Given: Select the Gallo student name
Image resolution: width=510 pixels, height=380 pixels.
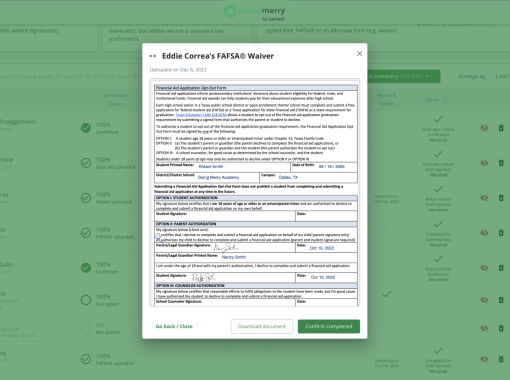Looking at the screenshot, I should pyautogui.click(x=6, y=264).
